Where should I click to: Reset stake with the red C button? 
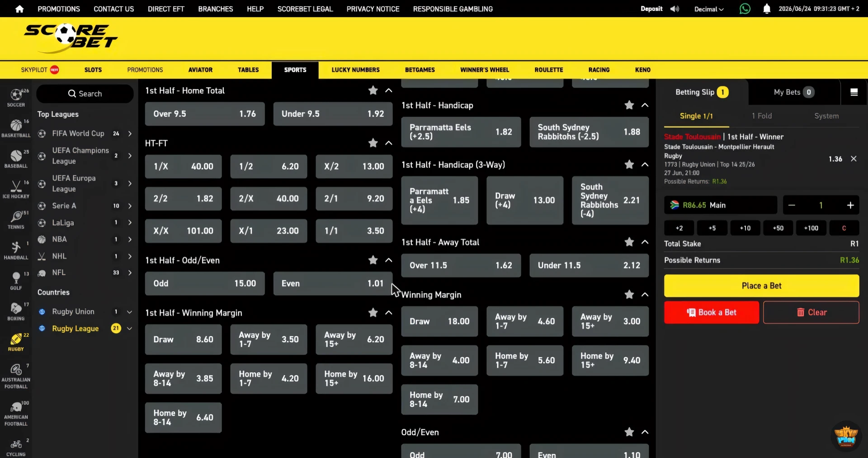click(x=844, y=228)
